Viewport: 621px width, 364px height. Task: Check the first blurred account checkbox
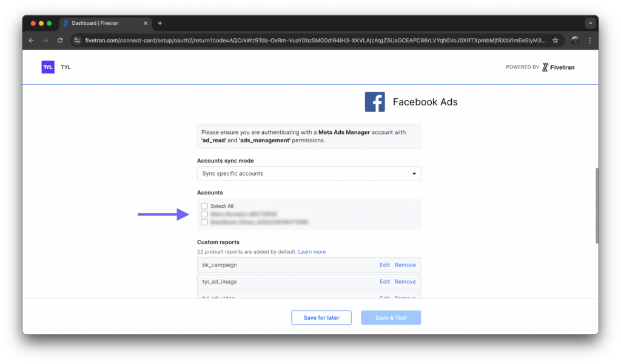[x=204, y=214]
